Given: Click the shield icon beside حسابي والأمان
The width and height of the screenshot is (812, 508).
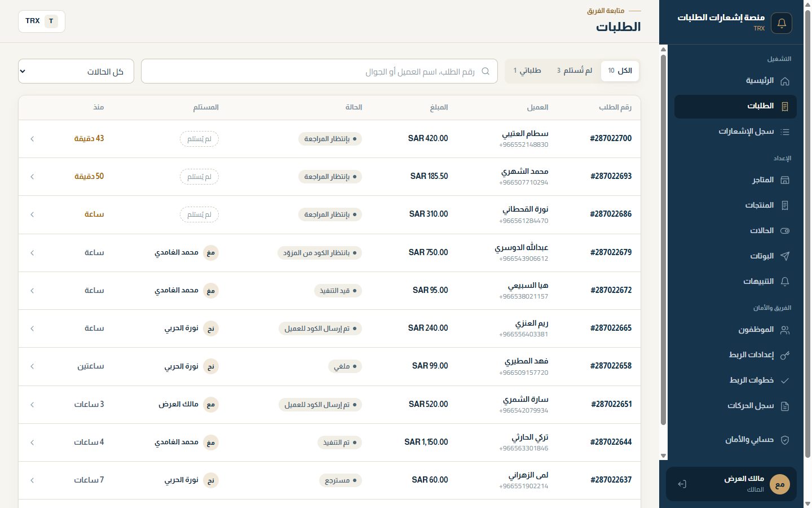Looking at the screenshot, I should [784, 440].
